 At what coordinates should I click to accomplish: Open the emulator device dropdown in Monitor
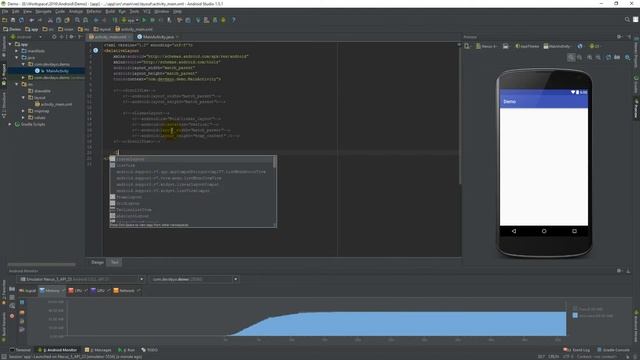[81, 279]
